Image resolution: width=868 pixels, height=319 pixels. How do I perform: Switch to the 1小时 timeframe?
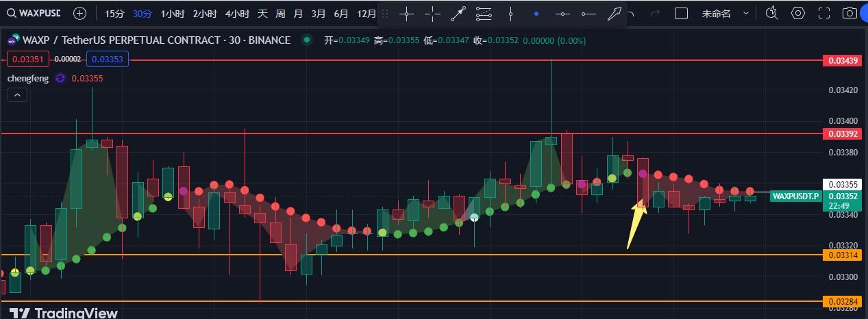[x=173, y=13]
